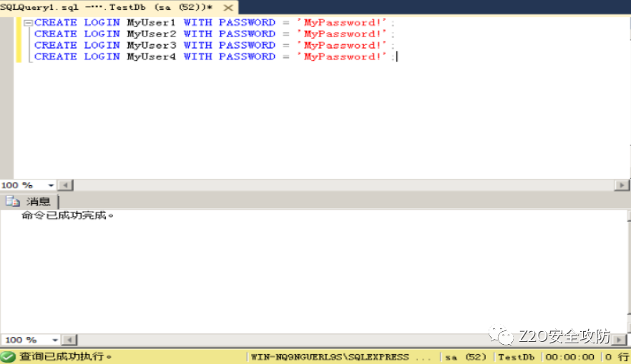Click the 00:00:00 elapsed time entry
The height and width of the screenshot is (364, 631).
coord(569,357)
